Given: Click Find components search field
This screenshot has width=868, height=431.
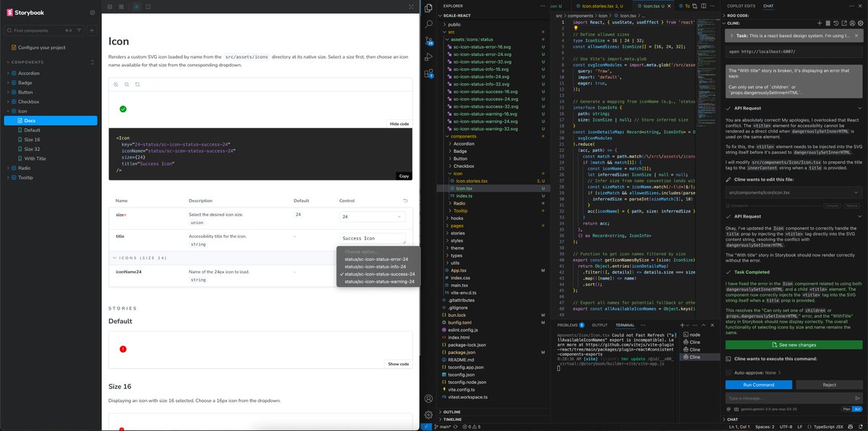Looking at the screenshot, I should point(44,30).
